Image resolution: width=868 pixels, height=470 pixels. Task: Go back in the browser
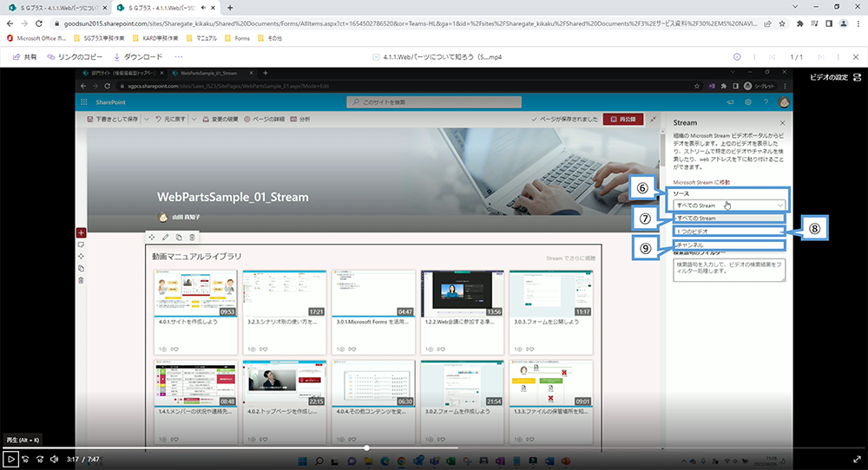[10, 23]
